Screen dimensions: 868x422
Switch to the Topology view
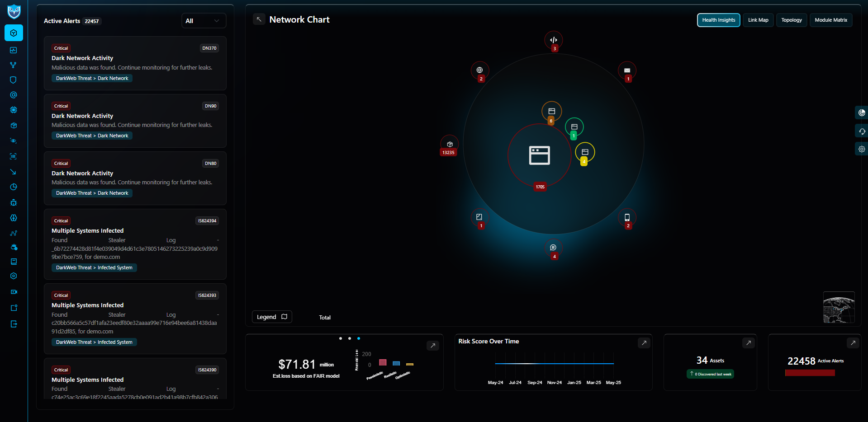click(x=791, y=20)
